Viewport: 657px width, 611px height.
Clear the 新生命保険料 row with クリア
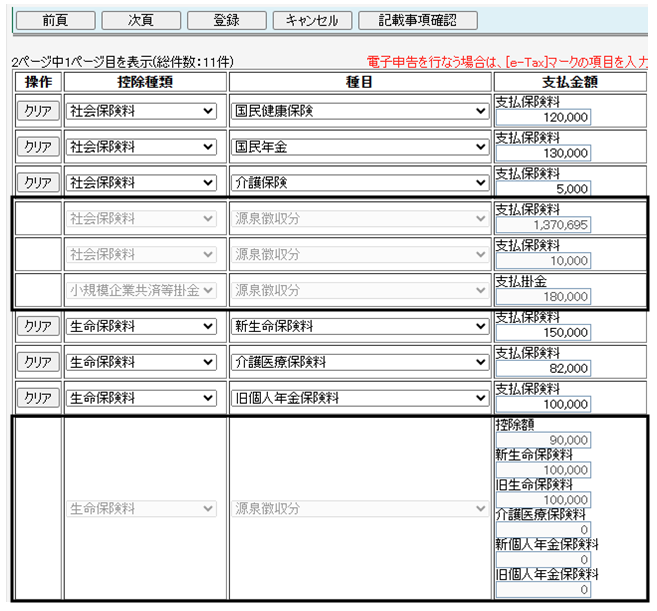click(38, 326)
